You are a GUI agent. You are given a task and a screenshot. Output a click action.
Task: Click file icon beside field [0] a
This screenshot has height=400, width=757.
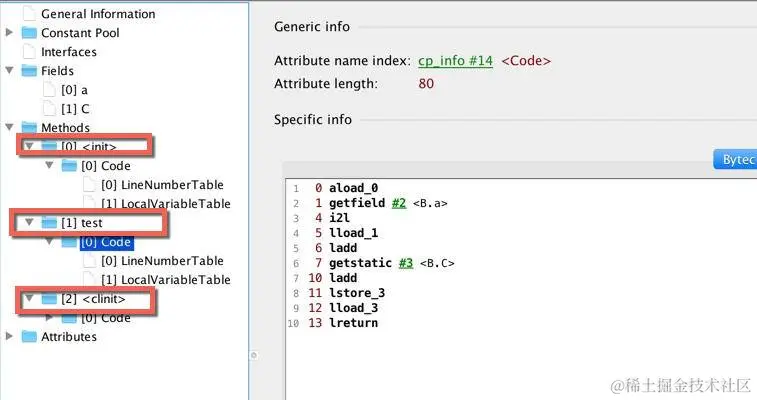pyautogui.click(x=49, y=90)
